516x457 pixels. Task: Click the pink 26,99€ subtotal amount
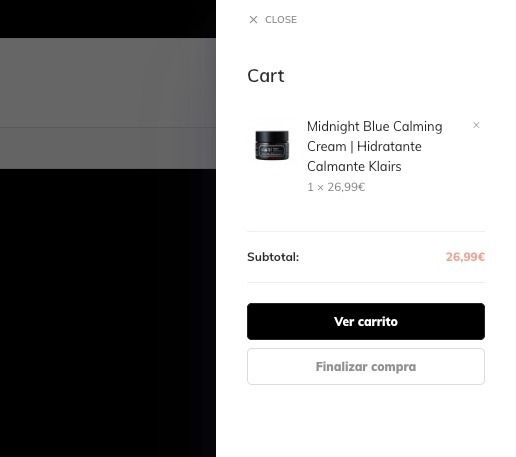pyautogui.click(x=465, y=257)
